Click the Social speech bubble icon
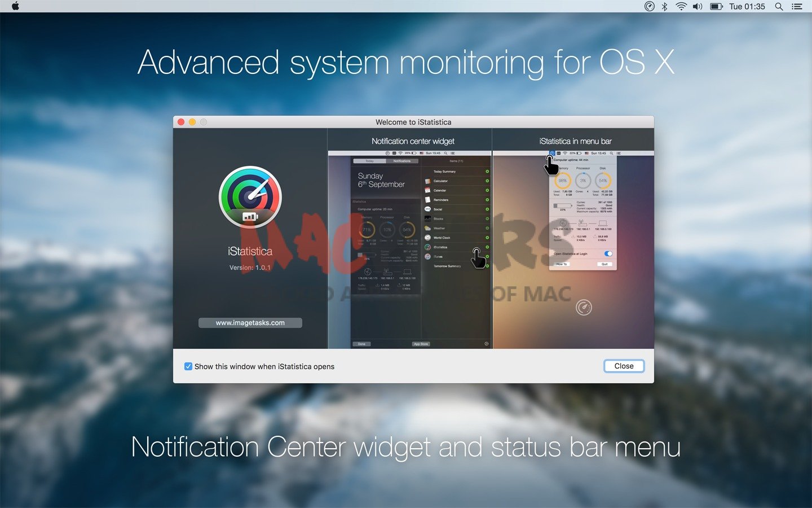This screenshot has width=812, height=508. [x=428, y=209]
